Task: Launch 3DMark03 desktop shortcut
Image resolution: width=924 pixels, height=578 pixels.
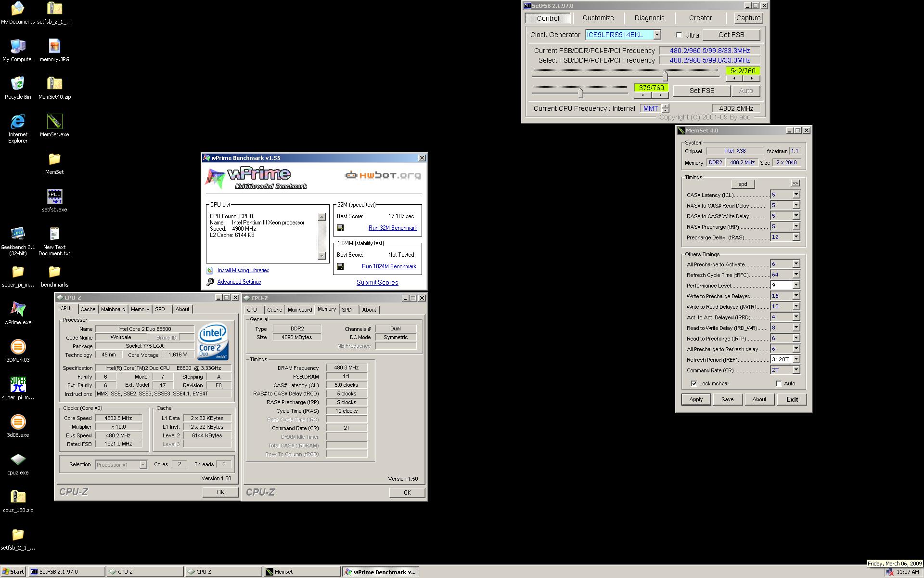Action: coord(17,351)
